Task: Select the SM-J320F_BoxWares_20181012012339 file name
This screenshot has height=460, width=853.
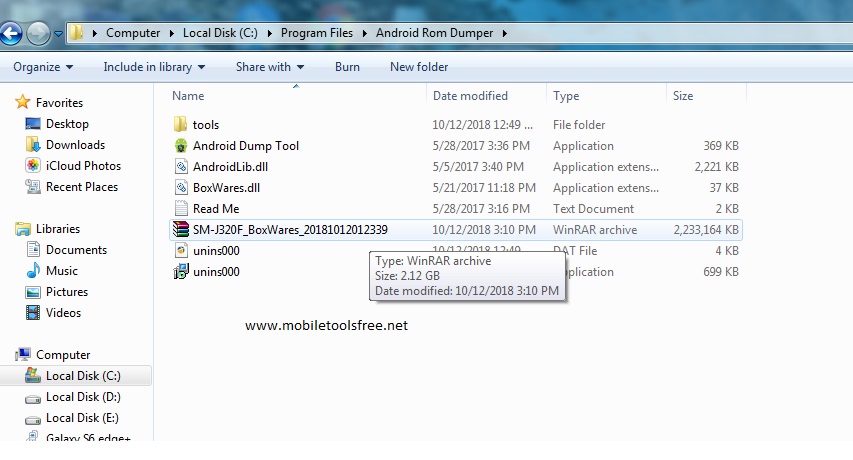Action: [290, 229]
